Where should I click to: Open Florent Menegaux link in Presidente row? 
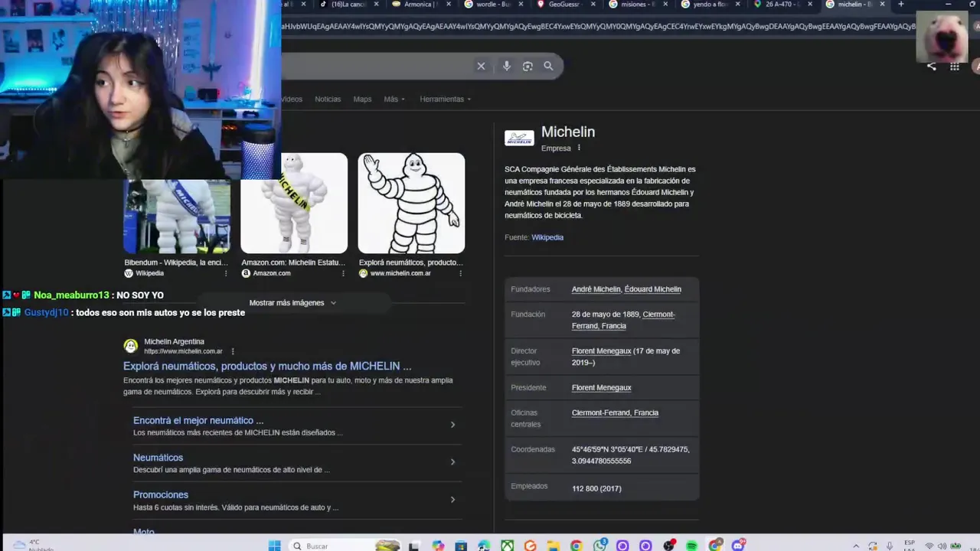[x=602, y=387]
